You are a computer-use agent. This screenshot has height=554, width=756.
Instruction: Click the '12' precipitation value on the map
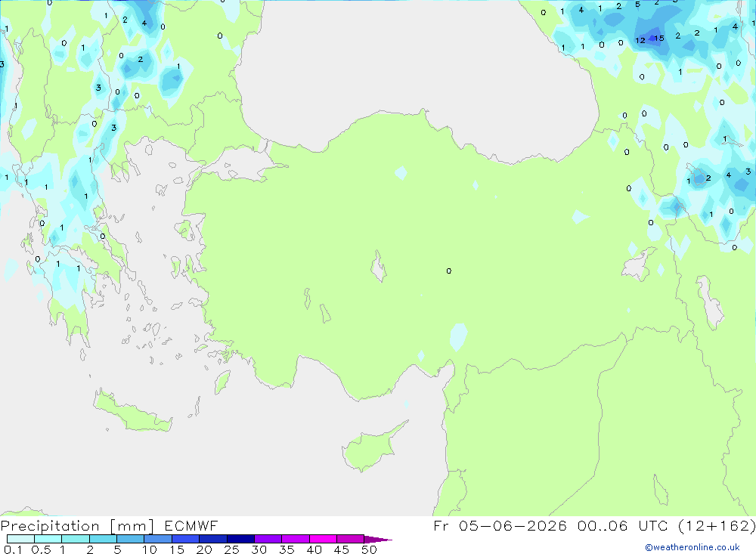click(640, 41)
